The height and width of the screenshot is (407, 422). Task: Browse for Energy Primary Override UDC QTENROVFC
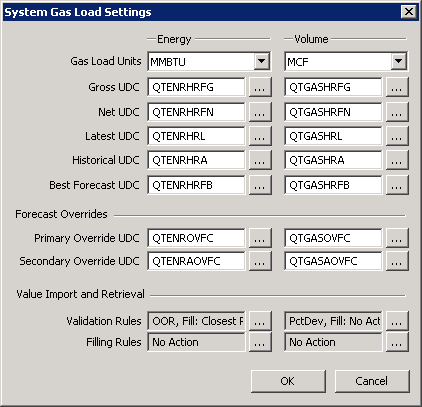click(260, 238)
